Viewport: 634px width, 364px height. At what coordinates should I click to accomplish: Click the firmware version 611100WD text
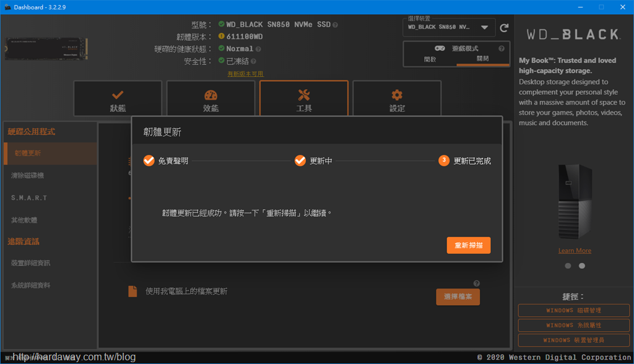(x=244, y=37)
